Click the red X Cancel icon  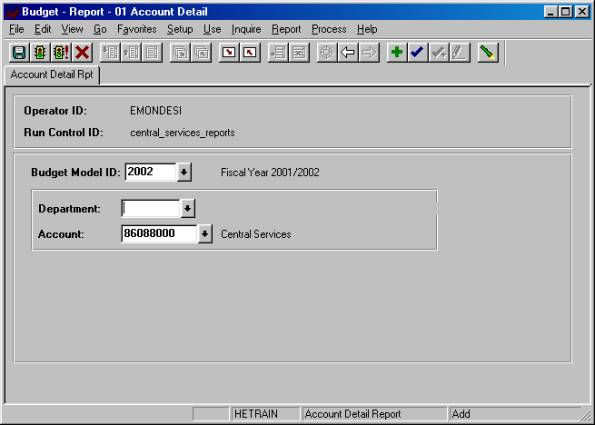click(x=82, y=52)
